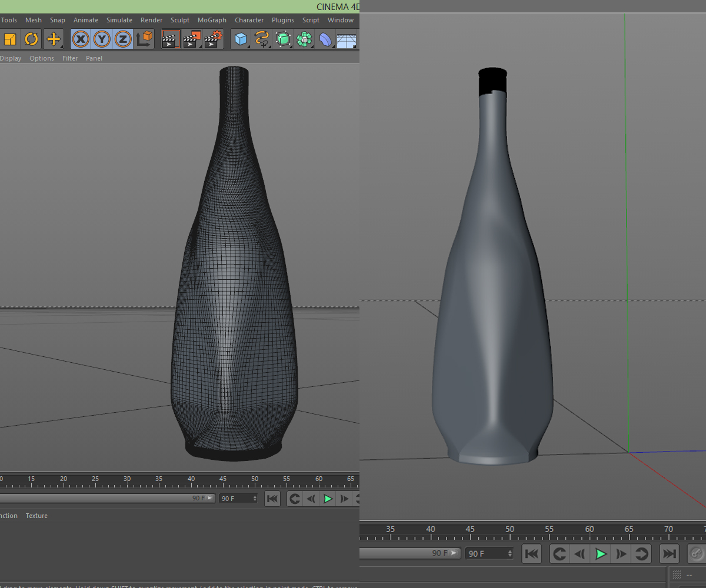Step to next frame in right window

tap(621, 554)
